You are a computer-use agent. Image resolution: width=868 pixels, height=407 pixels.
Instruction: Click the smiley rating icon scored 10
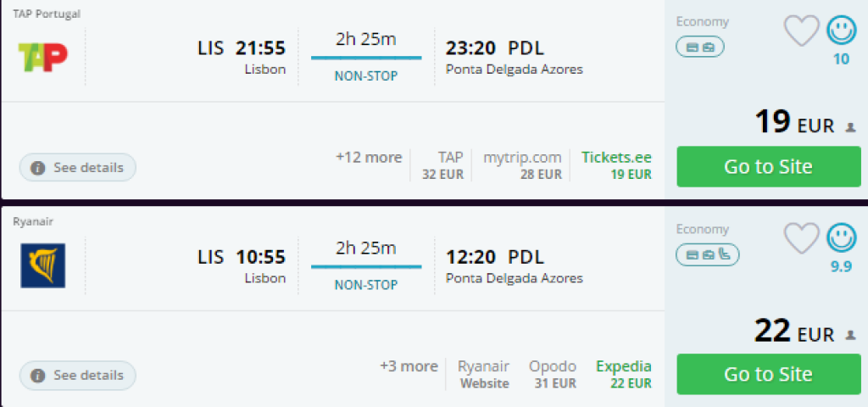tap(841, 31)
